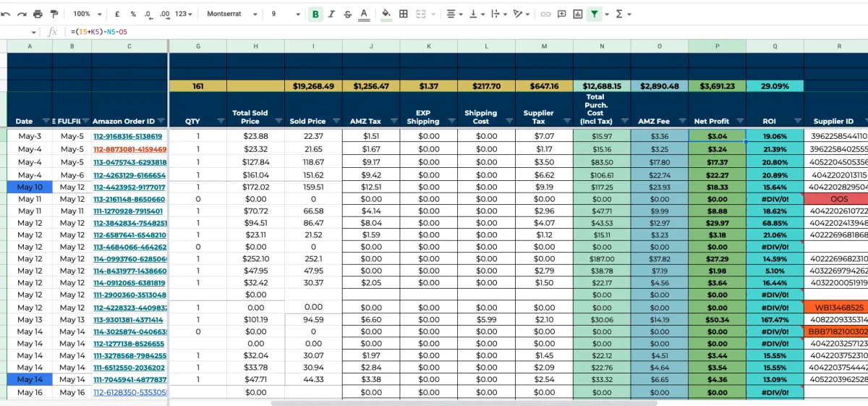
Task: Select column G header
Action: coord(198,46)
